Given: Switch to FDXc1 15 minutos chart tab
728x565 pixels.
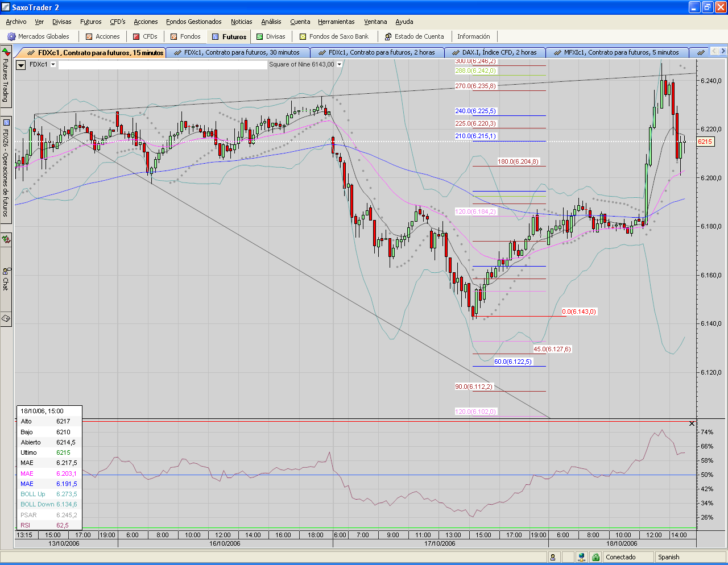Looking at the screenshot, I should (x=94, y=52).
